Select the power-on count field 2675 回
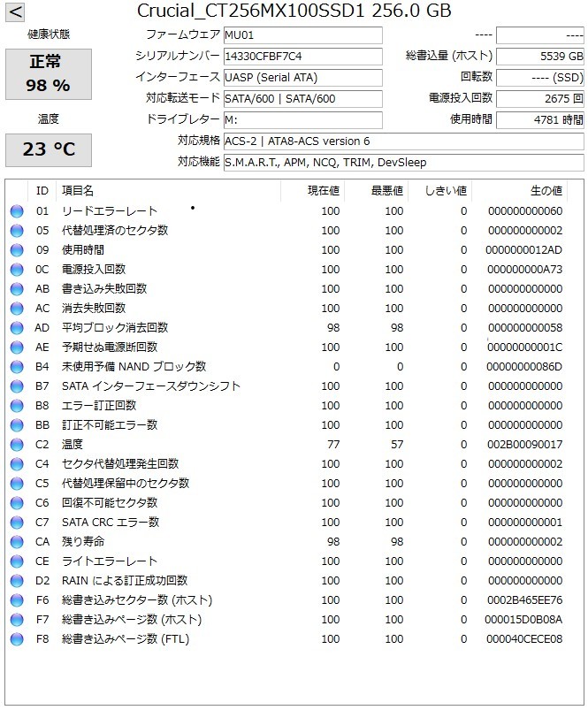This screenshot has width=588, height=710. tap(540, 99)
